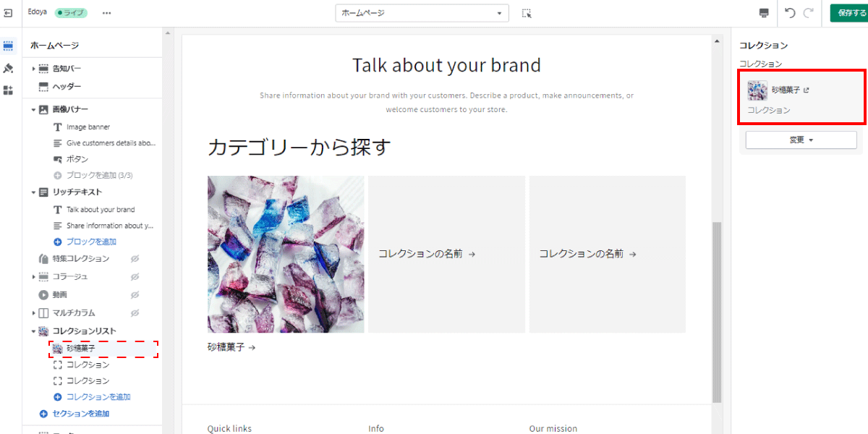Click the text icon beside Image banner
The height and width of the screenshot is (434, 868).
pyautogui.click(x=58, y=127)
